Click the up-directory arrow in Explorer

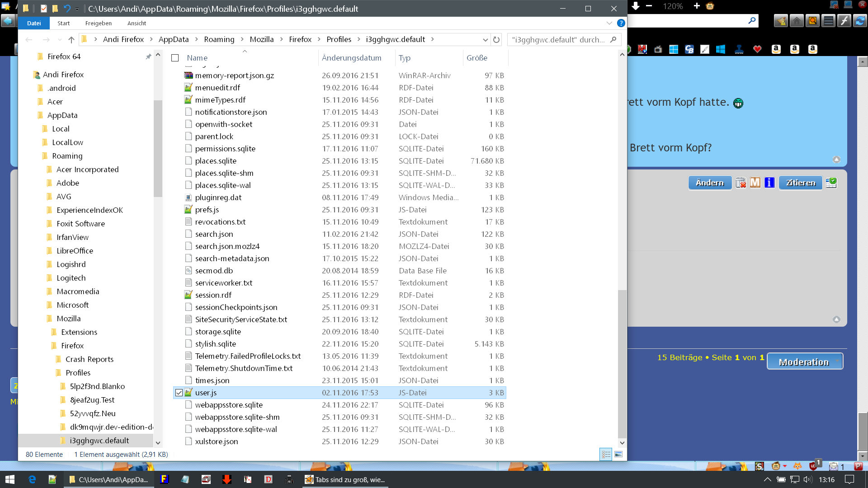[71, 40]
